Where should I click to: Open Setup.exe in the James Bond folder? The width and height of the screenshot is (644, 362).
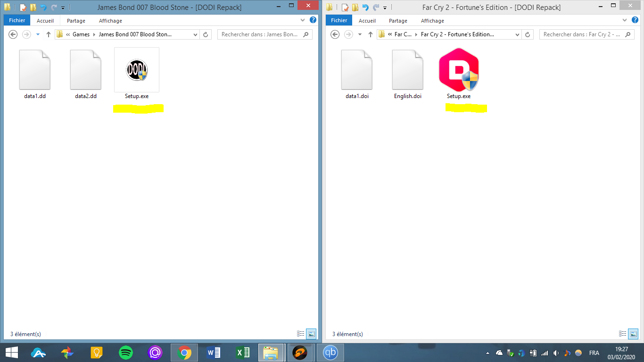(137, 71)
